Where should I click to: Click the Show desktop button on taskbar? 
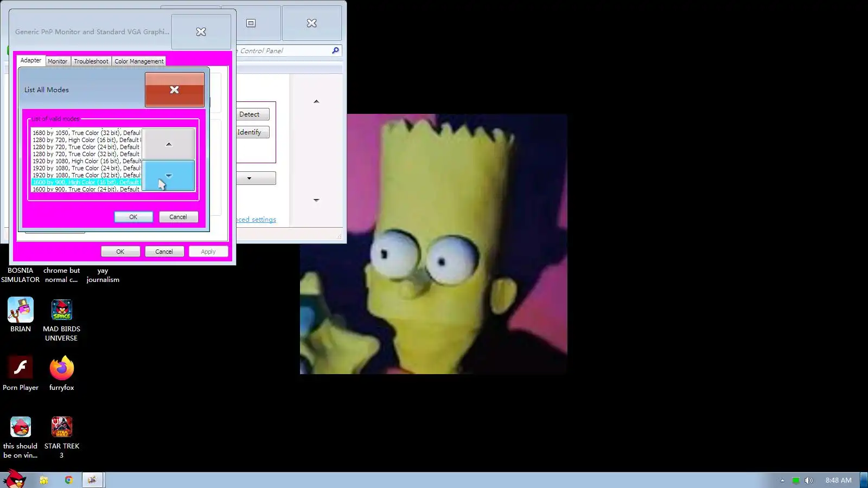(864, 480)
